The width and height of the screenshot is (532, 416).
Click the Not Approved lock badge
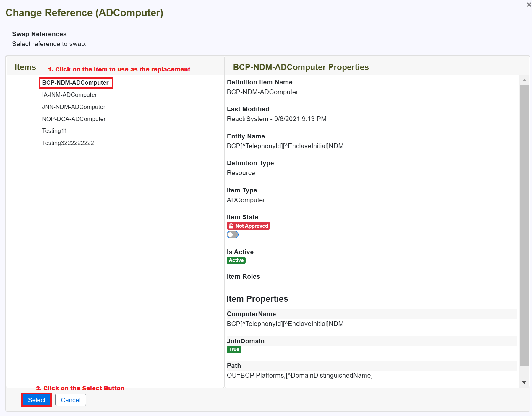coord(248,226)
